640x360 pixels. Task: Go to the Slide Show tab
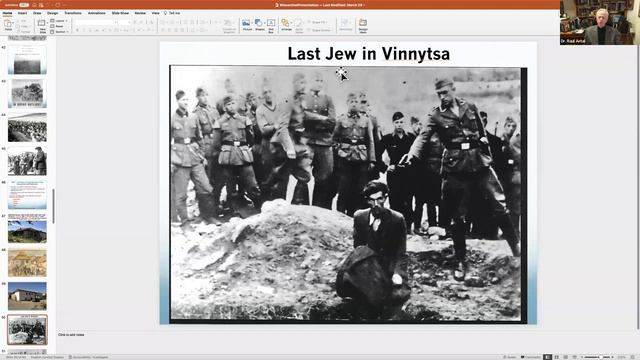click(120, 13)
